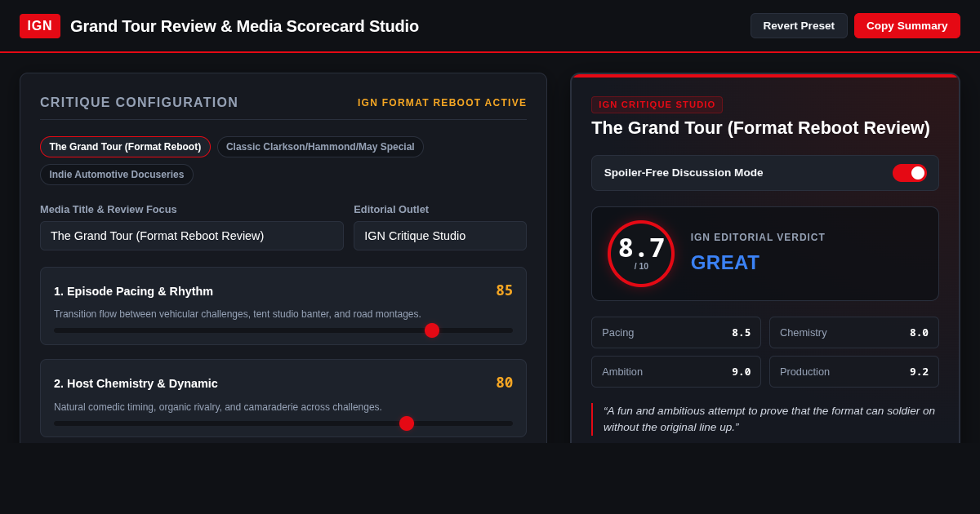Adjust the Host Chemistry & Dynamic slider
The width and height of the screenshot is (980, 514).
(283, 423)
